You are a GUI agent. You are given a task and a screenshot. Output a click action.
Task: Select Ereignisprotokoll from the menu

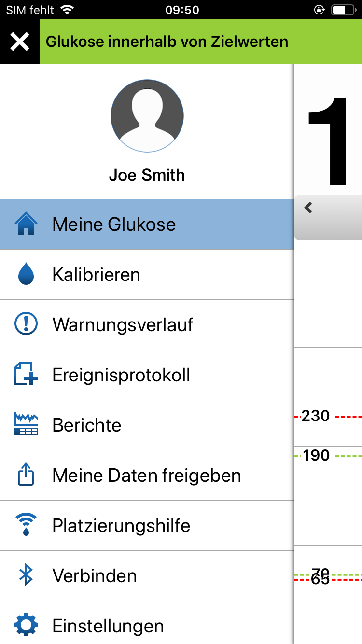click(121, 375)
